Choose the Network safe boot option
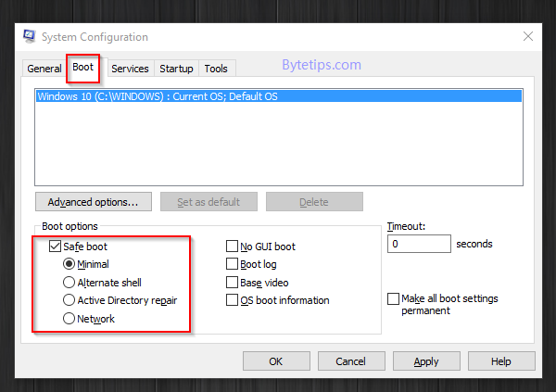Image resolution: width=556 pixels, height=392 pixels. point(69,319)
